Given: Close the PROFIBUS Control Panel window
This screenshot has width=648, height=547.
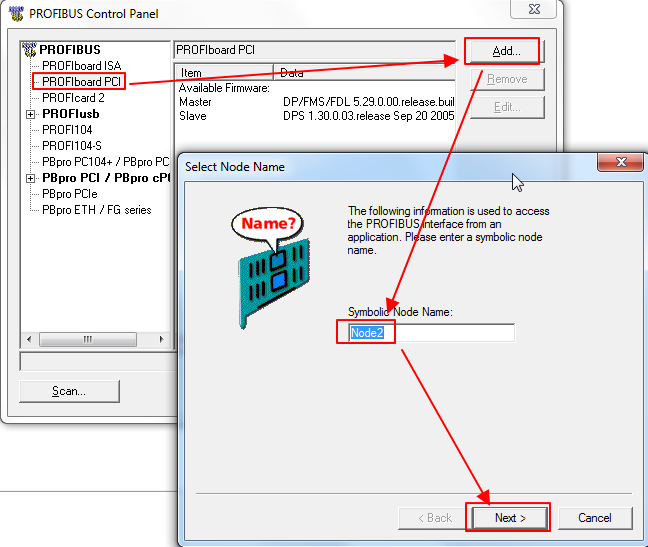Looking at the screenshot, I should click(534, 9).
